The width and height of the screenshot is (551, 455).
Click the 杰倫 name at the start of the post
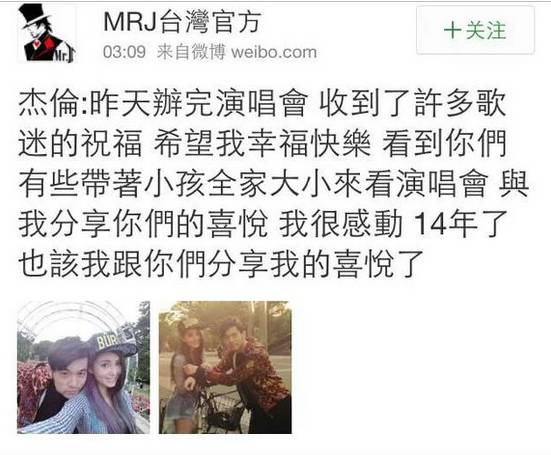tap(48, 103)
